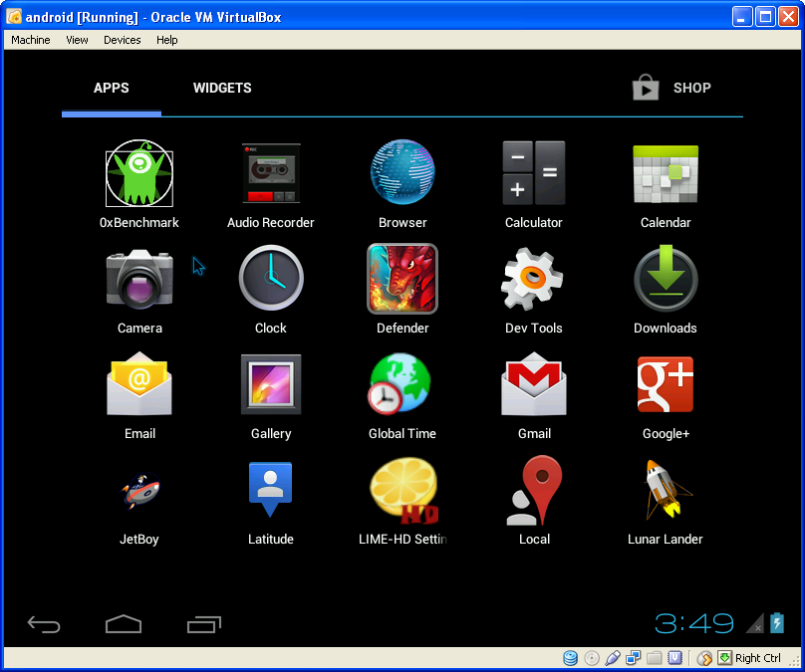
Task: Click the 3:49 clock in system bar
Action: (x=694, y=624)
